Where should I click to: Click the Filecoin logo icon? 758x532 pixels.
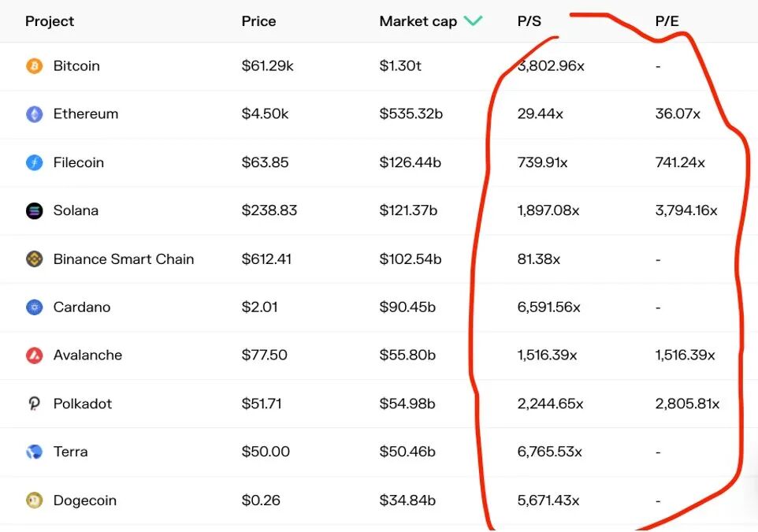[35, 163]
